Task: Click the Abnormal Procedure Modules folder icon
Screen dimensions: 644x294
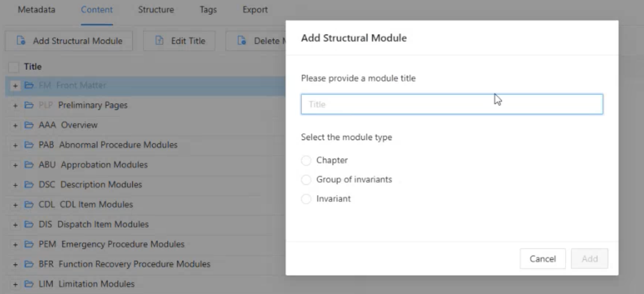Action: pos(29,145)
